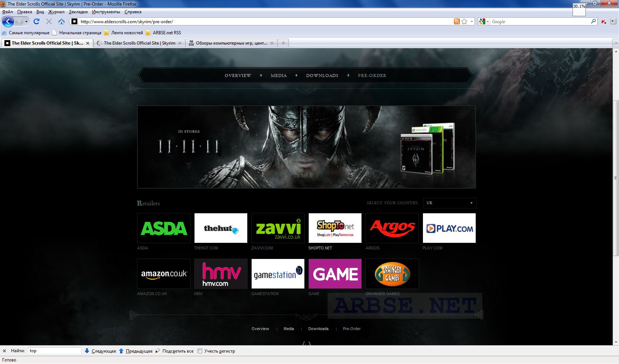Open the hmv.com retailer logo
Image resolution: width=619 pixels, height=364 pixels.
coord(221,274)
